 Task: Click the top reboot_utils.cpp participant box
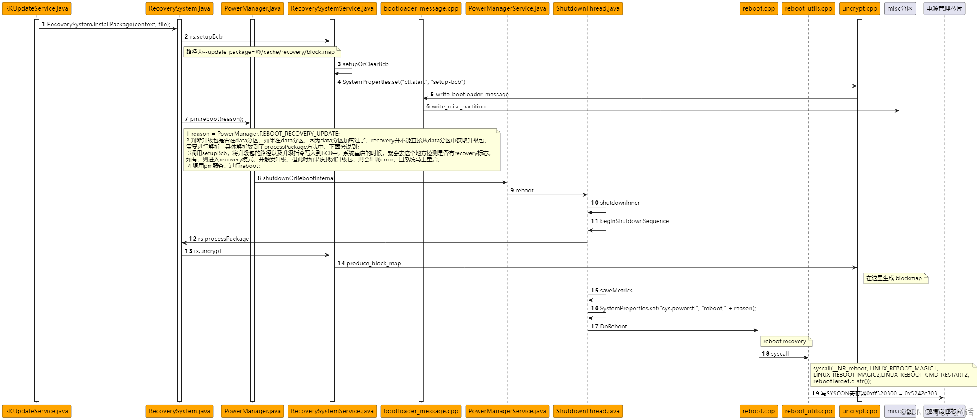[809, 8]
